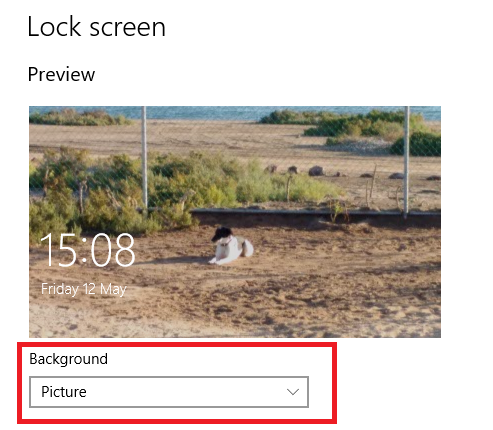The height and width of the screenshot is (430, 493).
Task: Click the left fence post in preview
Action: pos(144,159)
